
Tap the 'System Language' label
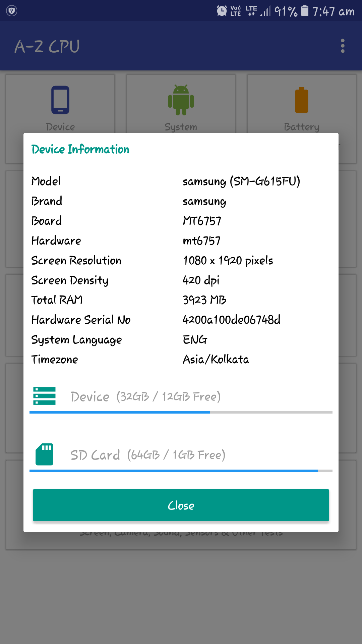point(77,340)
